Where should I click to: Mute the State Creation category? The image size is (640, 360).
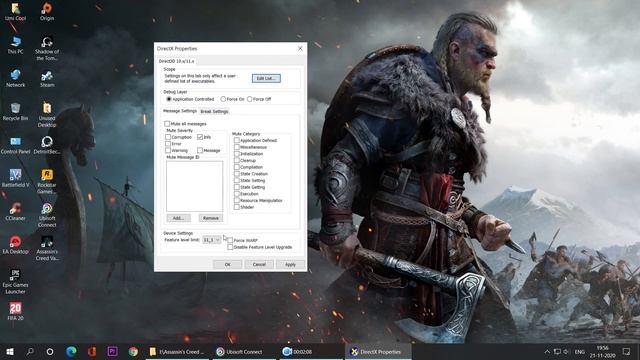point(237,174)
